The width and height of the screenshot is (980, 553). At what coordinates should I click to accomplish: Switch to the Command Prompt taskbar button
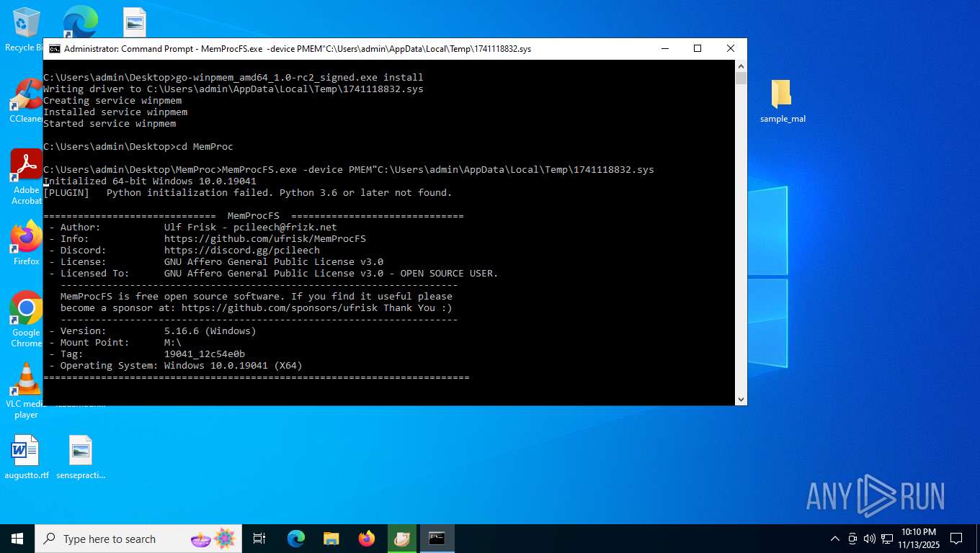pyautogui.click(x=437, y=539)
